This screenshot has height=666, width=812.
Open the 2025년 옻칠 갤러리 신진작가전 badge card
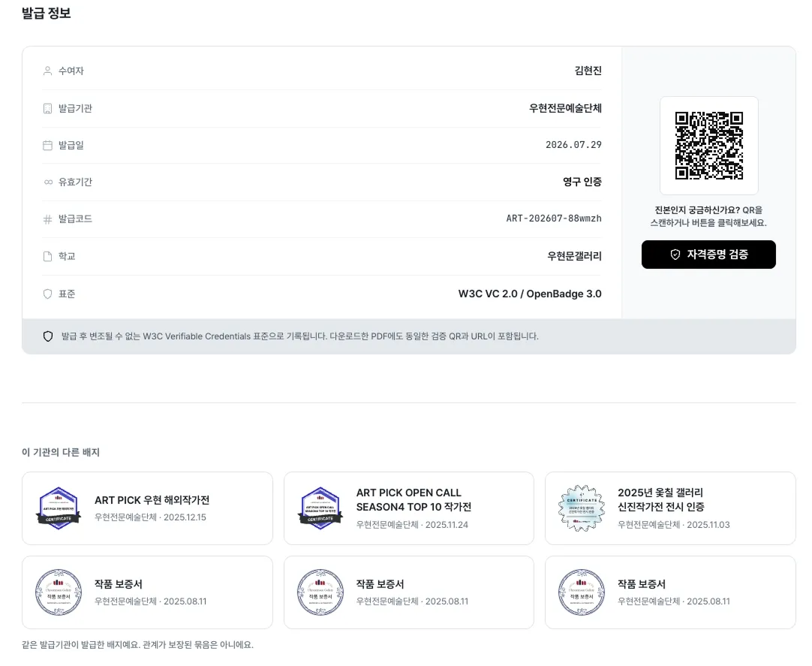tap(671, 508)
